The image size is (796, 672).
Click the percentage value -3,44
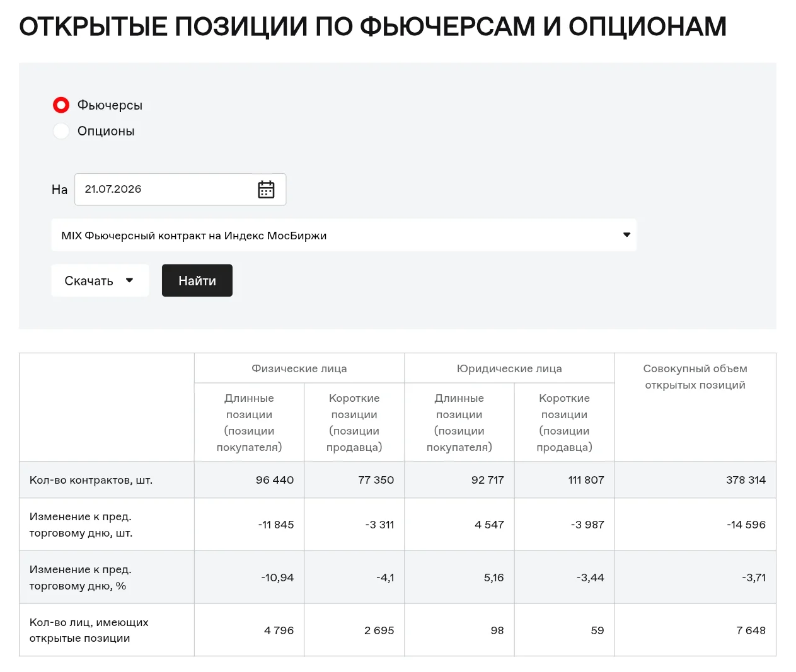pos(591,578)
